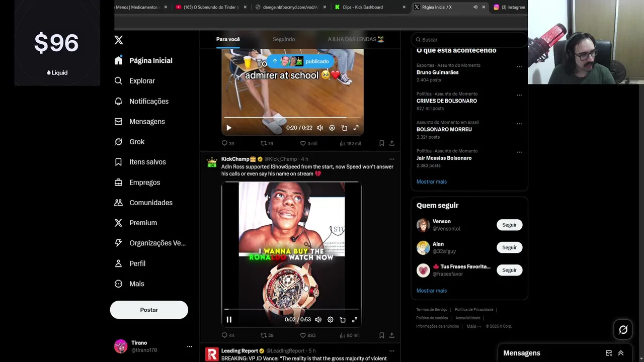
Task: Select the A ILHA DAS LENDAS tab
Action: pos(356,39)
